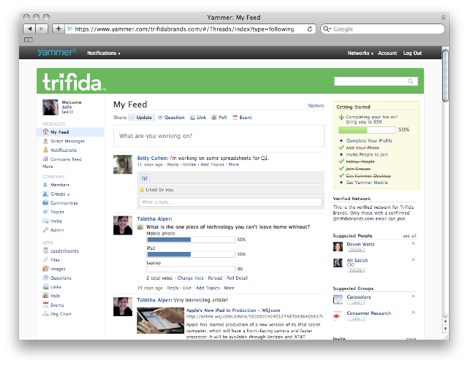468x366 pixels.
Task: Click the Leaderboards app icon
Action: [x=46, y=250]
